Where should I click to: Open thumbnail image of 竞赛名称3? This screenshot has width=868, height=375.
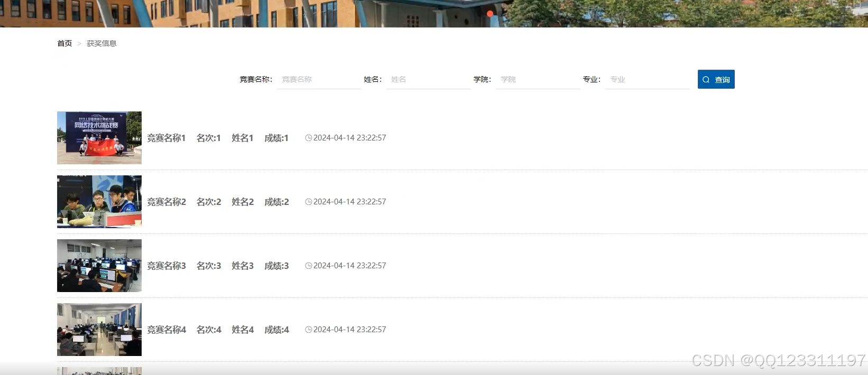99,266
